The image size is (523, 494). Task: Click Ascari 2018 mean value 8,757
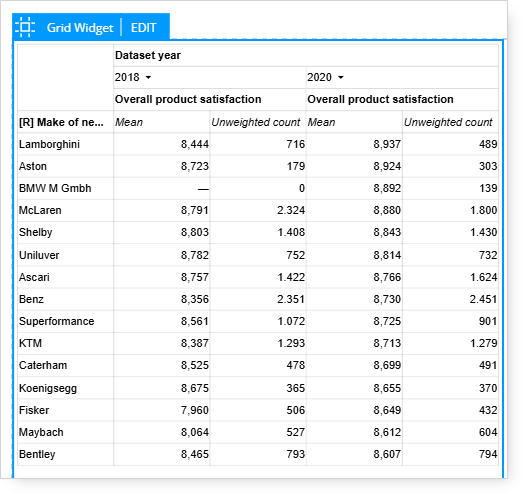pyautogui.click(x=195, y=277)
